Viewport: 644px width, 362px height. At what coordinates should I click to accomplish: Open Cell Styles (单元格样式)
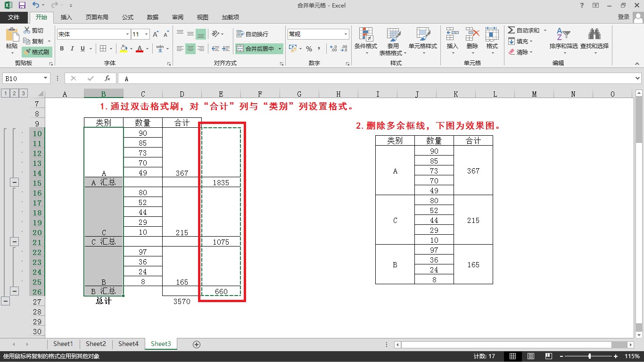[423, 41]
